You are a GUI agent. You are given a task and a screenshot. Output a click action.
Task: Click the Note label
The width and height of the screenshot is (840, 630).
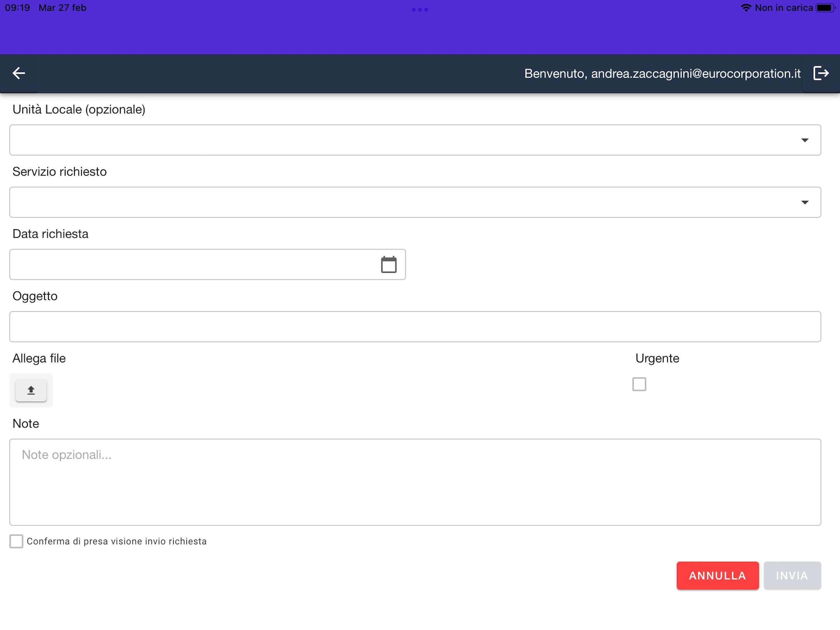26,424
